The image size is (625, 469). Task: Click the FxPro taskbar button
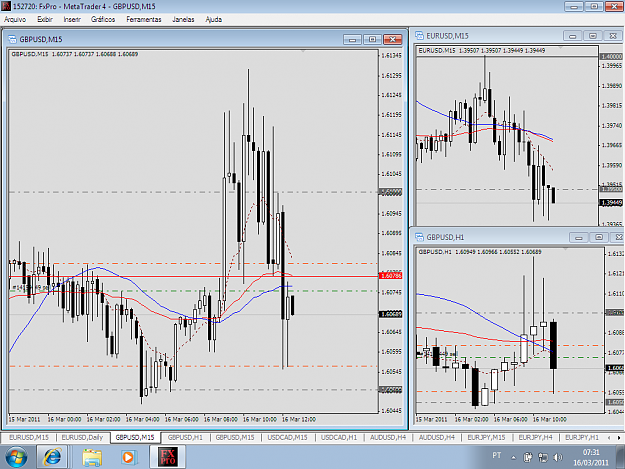168,457
